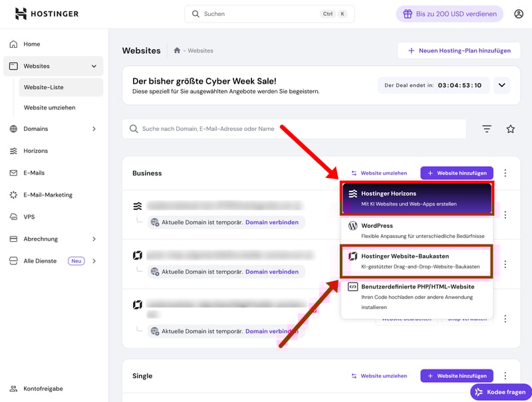The height and width of the screenshot is (402, 532).
Task: Click the filter icon beside search
Action: point(487,129)
